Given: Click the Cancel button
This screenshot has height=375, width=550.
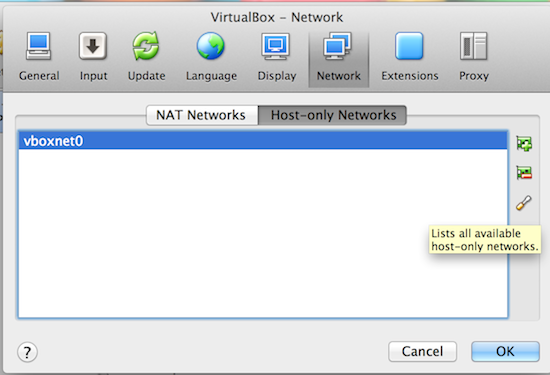Looking at the screenshot, I should [422, 351].
